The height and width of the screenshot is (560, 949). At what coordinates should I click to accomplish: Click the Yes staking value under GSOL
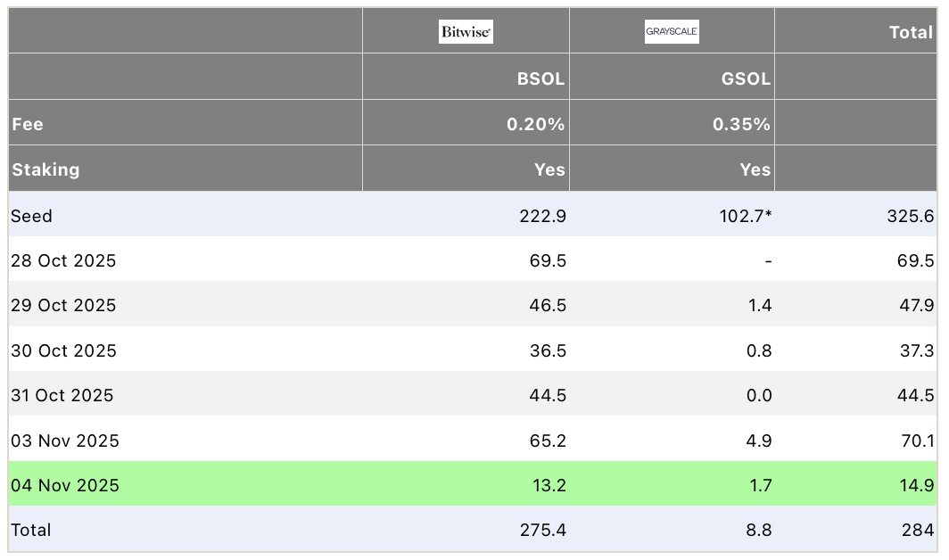pos(755,169)
